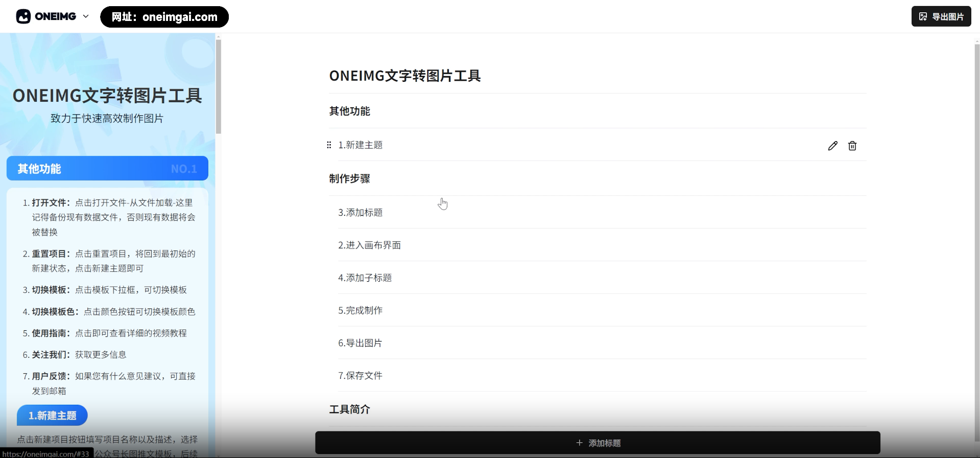This screenshot has height=458, width=980.
Task: Click the bottom 添加标题 bar button
Action: point(597,443)
